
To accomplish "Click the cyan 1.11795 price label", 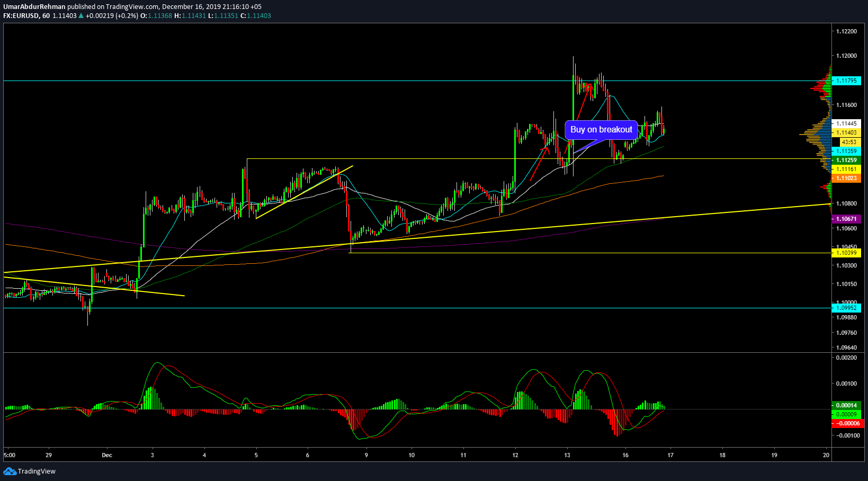I will 846,81.
